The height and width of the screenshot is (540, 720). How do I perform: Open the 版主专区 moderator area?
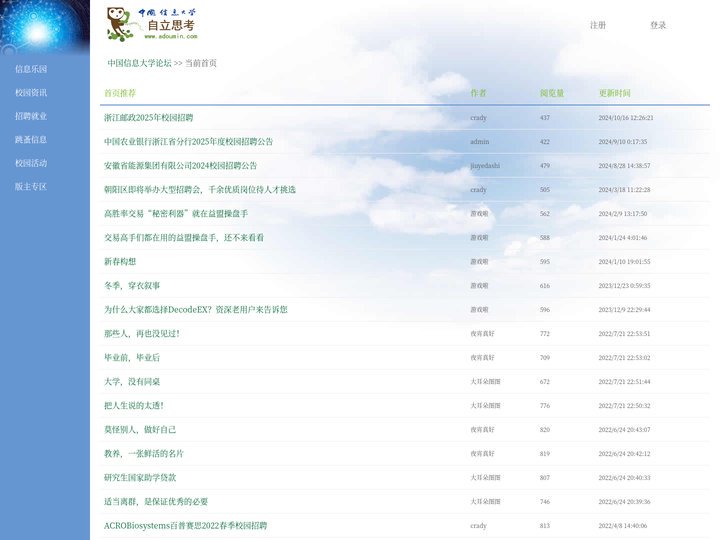click(31, 186)
